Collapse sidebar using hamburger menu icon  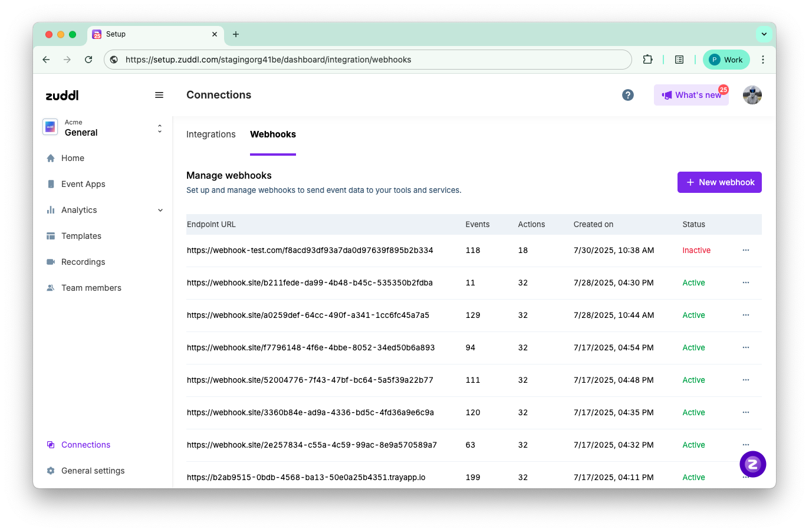pyautogui.click(x=159, y=95)
